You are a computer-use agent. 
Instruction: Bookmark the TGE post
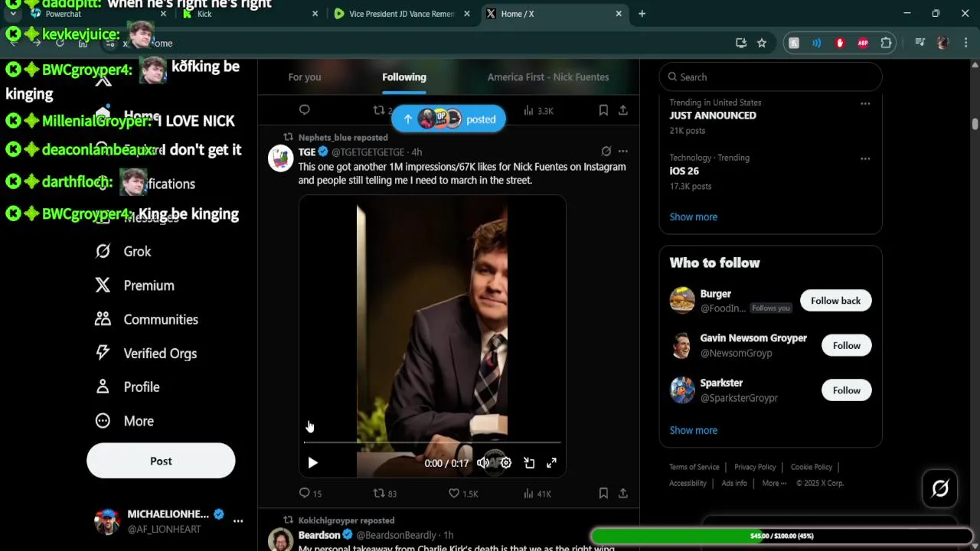point(603,494)
